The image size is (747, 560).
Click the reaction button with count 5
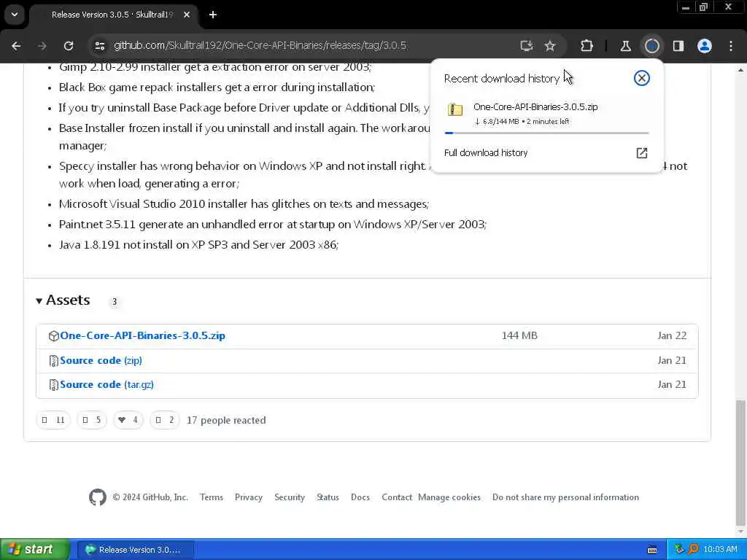91,420
